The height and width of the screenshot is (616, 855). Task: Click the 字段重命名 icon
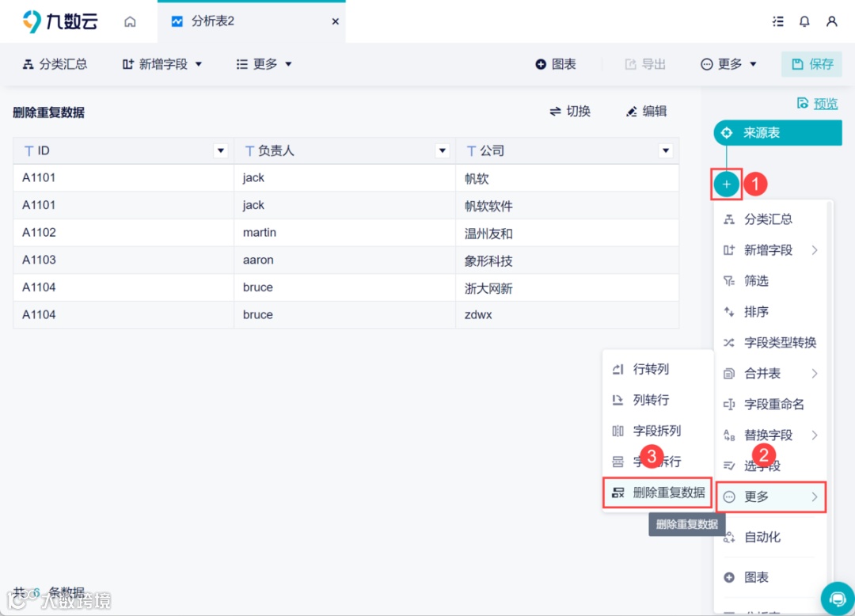729,404
